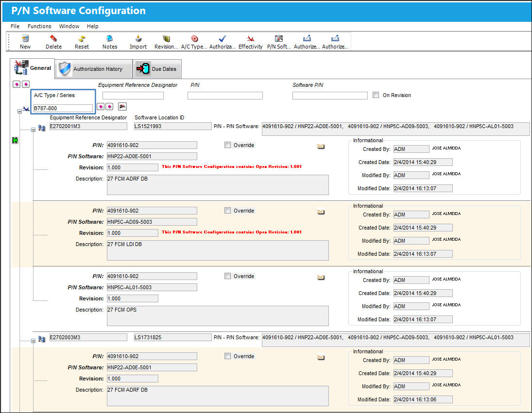The height and width of the screenshot is (413, 532).
Task: Click the Delete toolbar icon
Action: 53,39
